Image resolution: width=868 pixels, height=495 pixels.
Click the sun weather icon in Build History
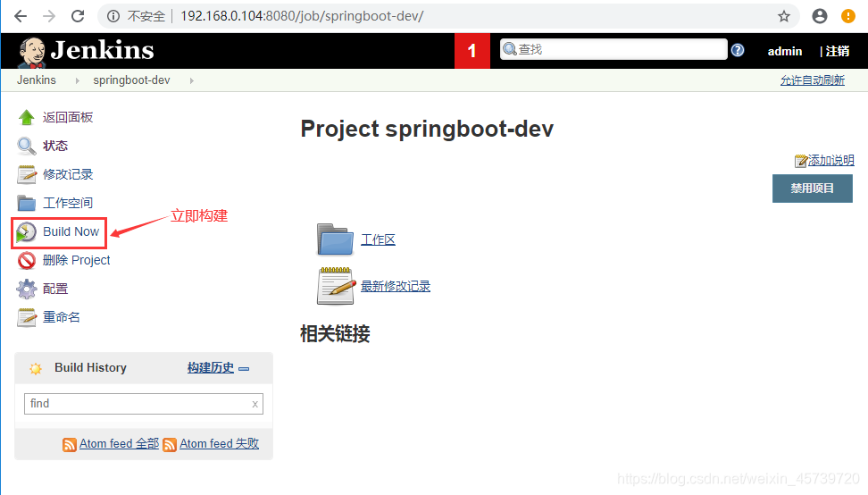pos(36,369)
